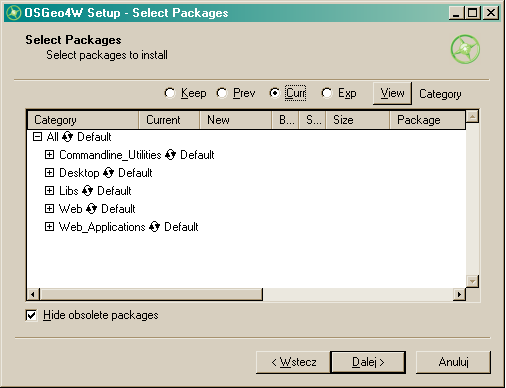Expand the Commandline_Utilities category
The image size is (506, 388).
pos(49,154)
